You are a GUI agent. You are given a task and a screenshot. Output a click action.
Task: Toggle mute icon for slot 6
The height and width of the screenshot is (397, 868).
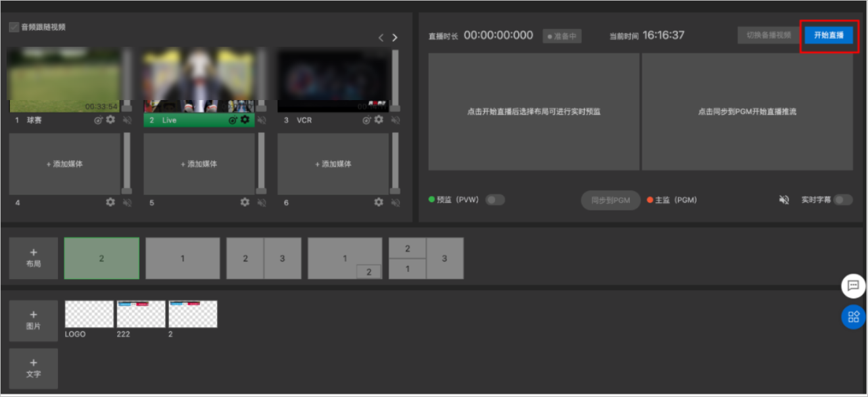point(396,203)
